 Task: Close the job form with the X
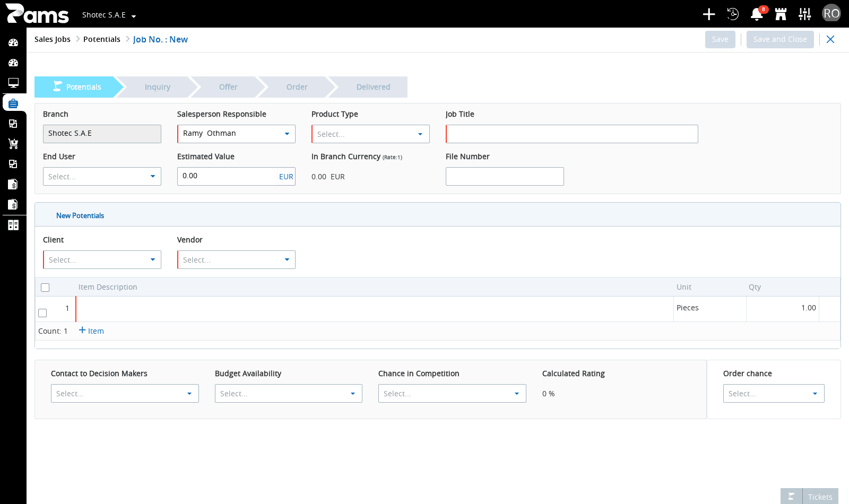coord(830,39)
